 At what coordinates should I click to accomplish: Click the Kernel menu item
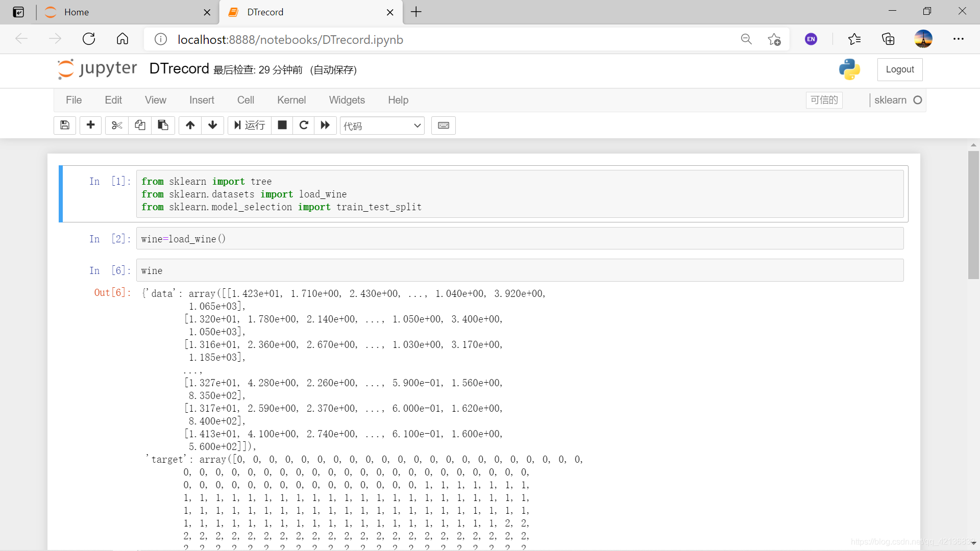(x=291, y=99)
